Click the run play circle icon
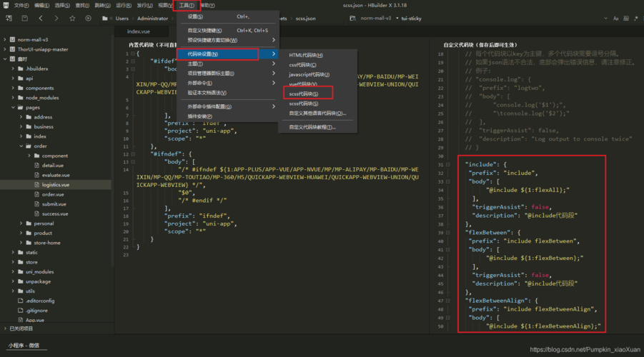This screenshot has width=644, height=357. click(x=88, y=18)
